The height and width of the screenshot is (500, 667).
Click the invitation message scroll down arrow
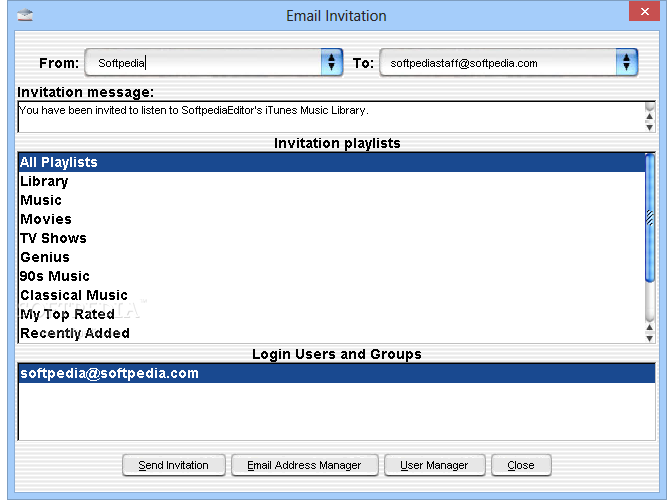650,127
